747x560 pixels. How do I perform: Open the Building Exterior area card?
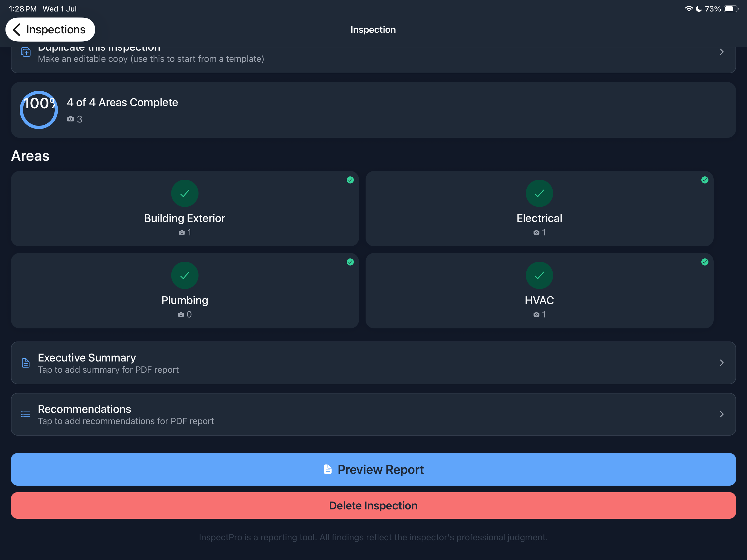185,208
